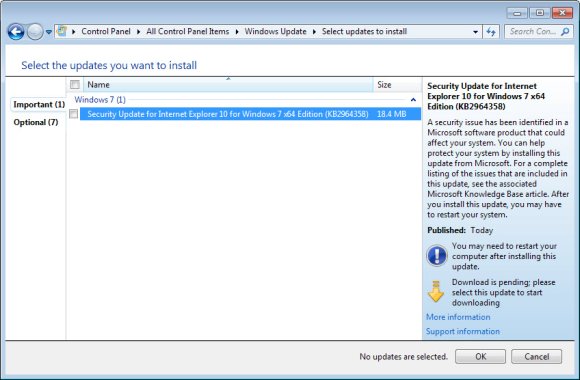Close the Windows Update window
The width and height of the screenshot is (580, 380).
tap(562, 13)
